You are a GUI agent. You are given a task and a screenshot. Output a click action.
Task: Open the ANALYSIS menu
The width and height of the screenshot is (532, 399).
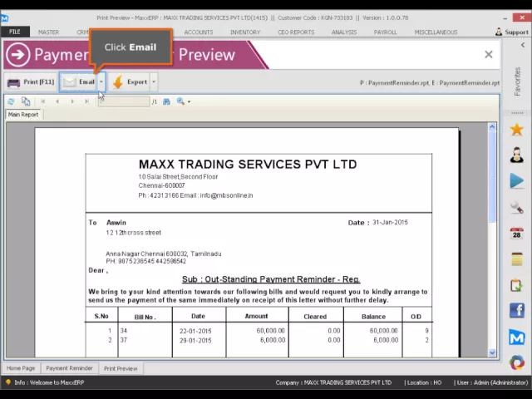(344, 32)
